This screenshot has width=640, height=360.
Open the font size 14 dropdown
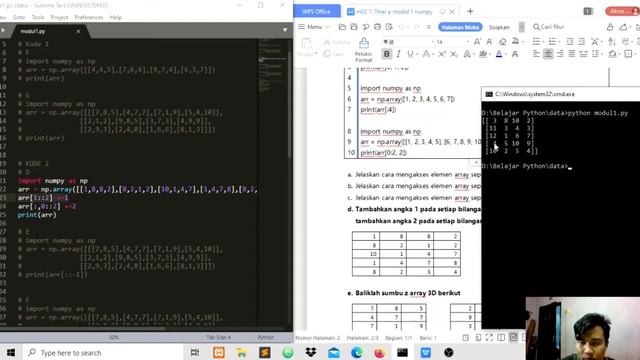pos(467,42)
